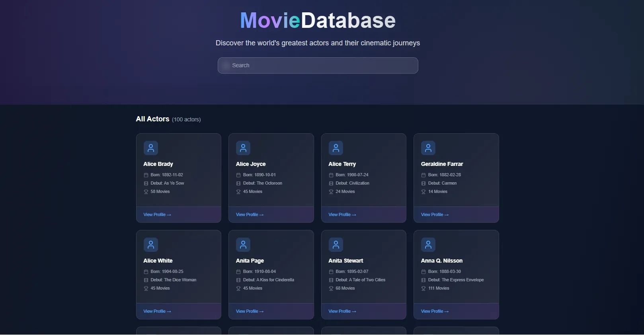Click the trophy icon beside 111 Movies
Screen dimensions: 644x335
coord(423,288)
